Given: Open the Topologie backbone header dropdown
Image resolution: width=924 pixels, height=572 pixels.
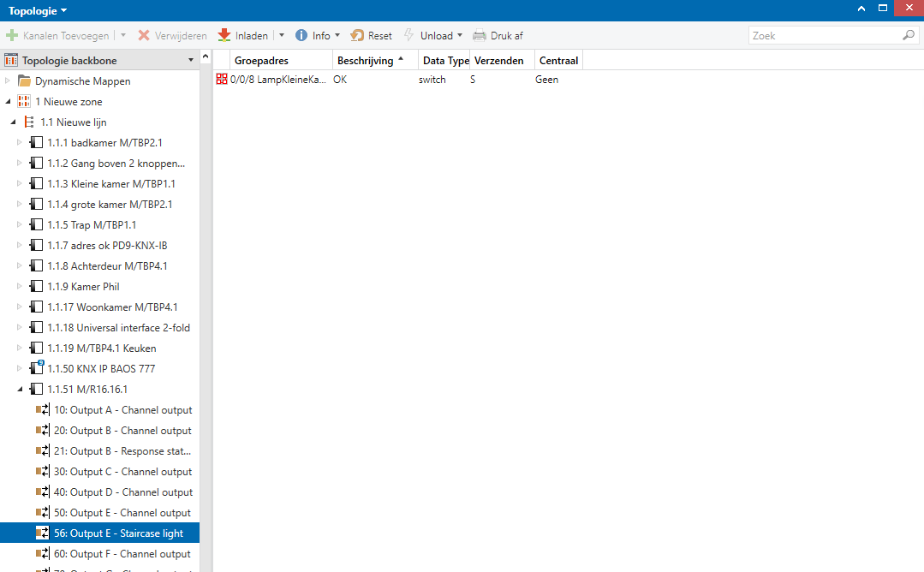Looking at the screenshot, I should coord(190,61).
